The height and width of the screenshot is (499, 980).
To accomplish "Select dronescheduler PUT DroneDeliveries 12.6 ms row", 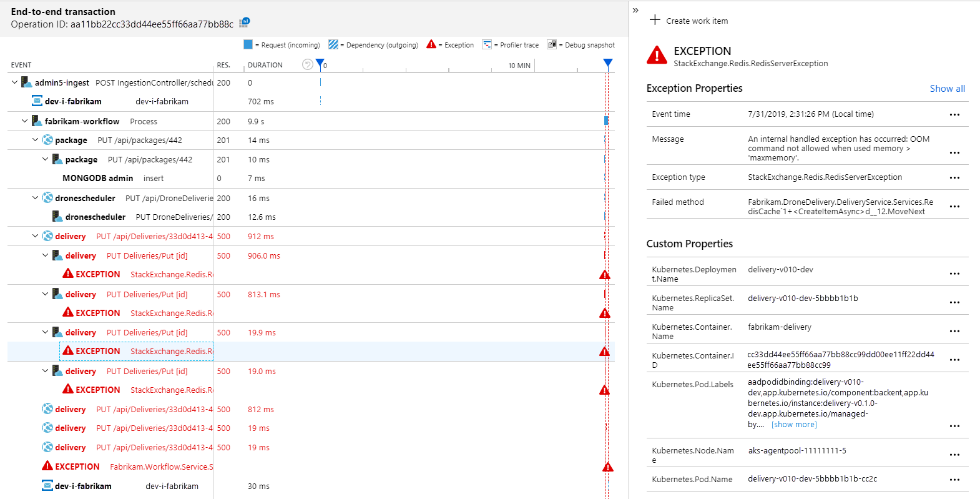I will (x=311, y=217).
